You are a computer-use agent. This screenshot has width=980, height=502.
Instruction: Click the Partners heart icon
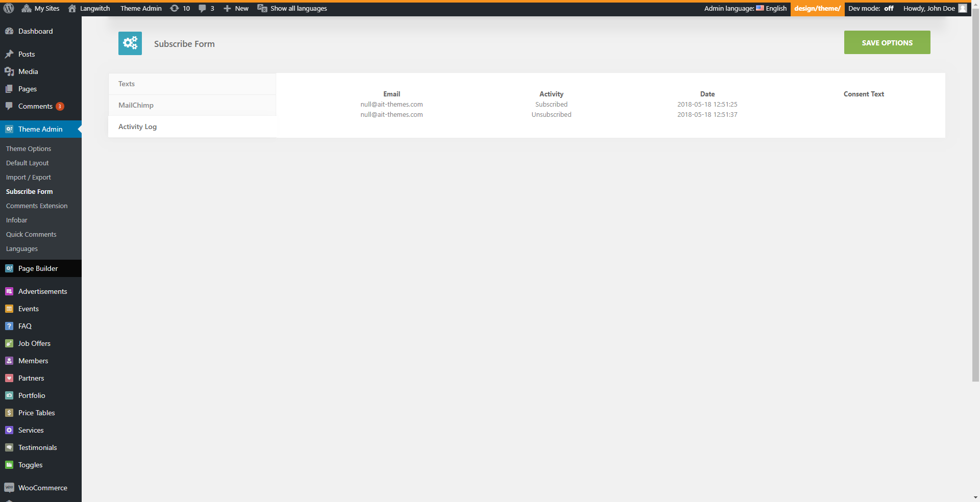click(x=9, y=378)
